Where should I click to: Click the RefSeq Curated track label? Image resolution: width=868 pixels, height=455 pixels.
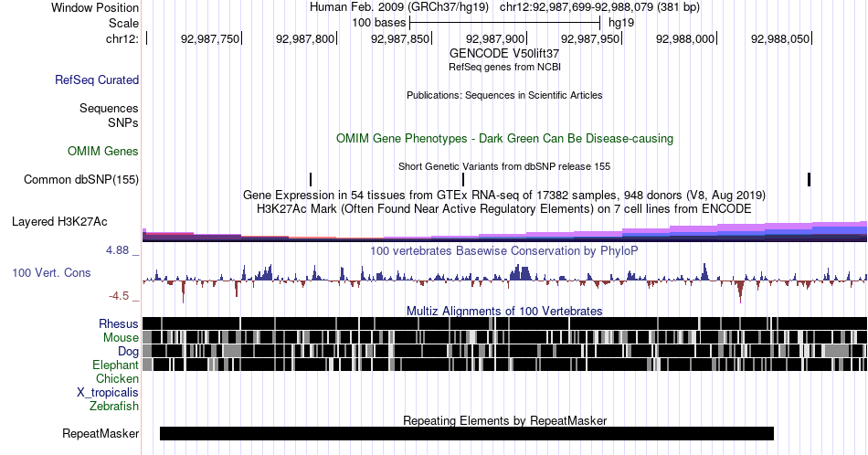coord(97,79)
